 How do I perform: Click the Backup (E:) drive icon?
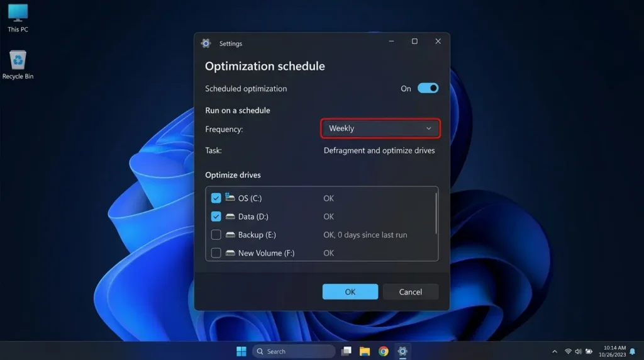[230, 235]
